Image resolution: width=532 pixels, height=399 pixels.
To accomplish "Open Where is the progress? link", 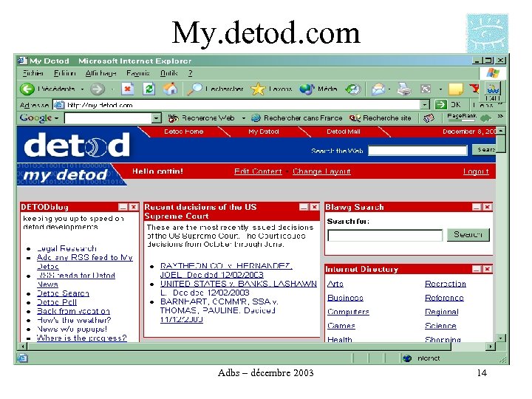I will point(81,338).
